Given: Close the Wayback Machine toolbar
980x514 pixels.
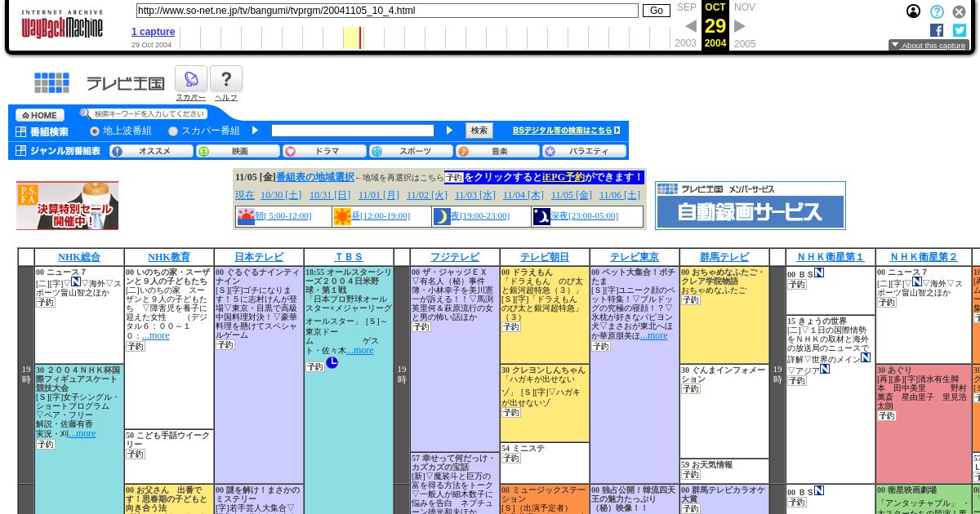Looking at the screenshot, I should coord(959,11).
